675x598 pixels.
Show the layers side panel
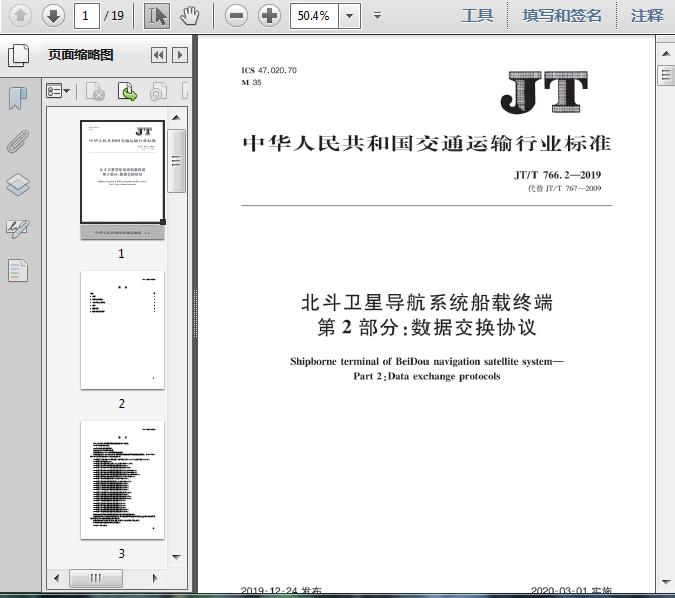click(18, 185)
